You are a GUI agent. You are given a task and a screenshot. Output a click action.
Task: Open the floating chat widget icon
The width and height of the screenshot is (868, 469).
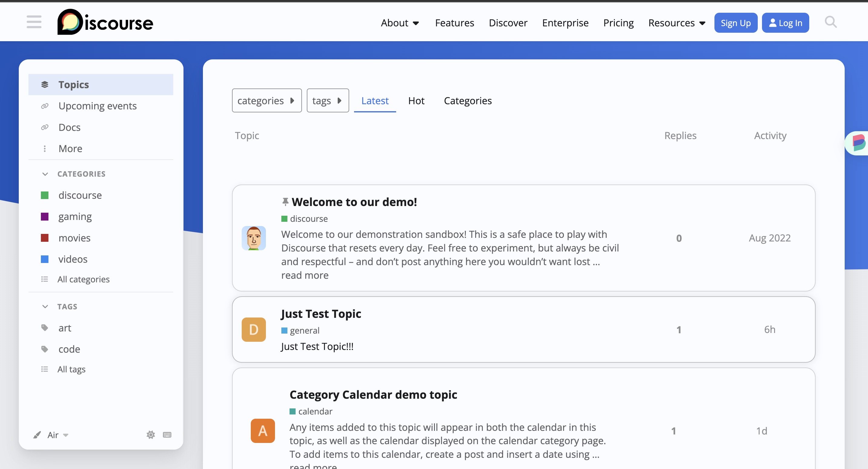pos(858,143)
